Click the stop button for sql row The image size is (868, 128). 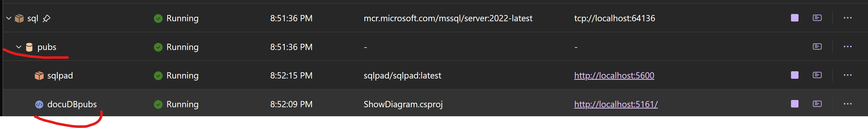pos(794,18)
